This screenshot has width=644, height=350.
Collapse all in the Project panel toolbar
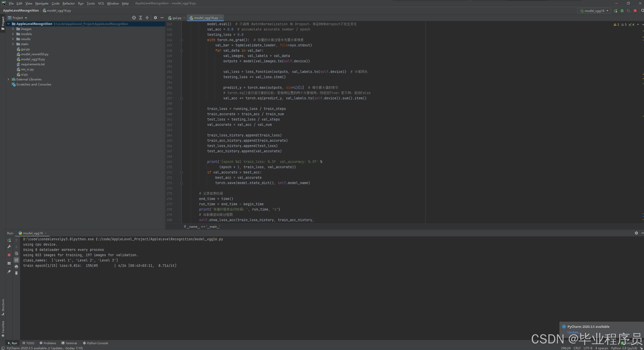coord(147,18)
